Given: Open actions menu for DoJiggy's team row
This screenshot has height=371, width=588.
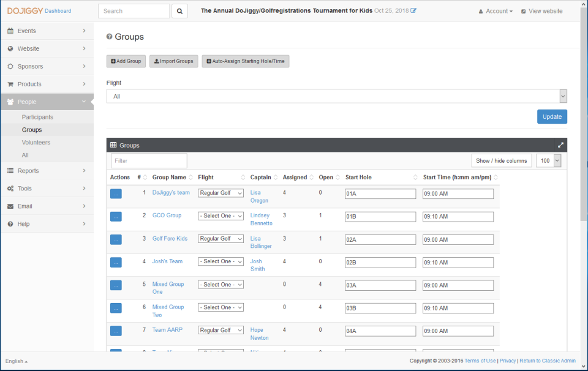Looking at the screenshot, I should point(116,193).
